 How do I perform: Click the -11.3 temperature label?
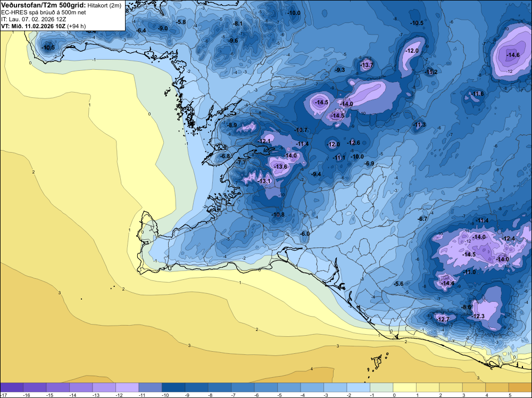(419, 125)
